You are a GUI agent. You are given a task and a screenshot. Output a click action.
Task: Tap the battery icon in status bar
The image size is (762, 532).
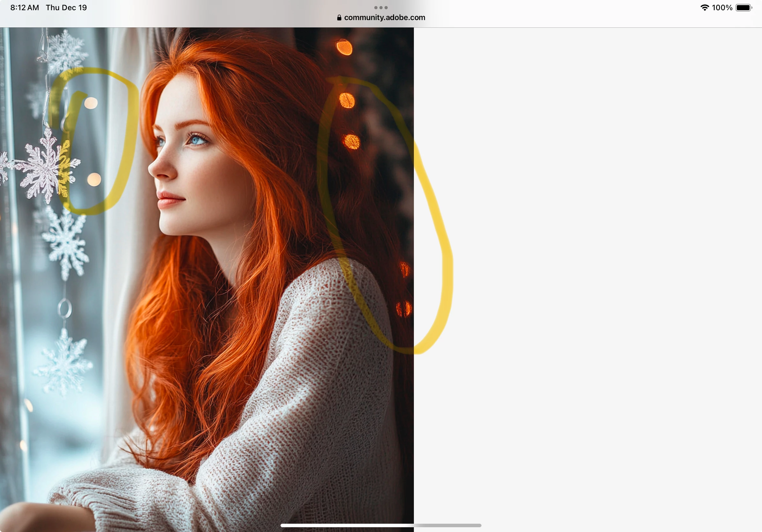pyautogui.click(x=744, y=7)
